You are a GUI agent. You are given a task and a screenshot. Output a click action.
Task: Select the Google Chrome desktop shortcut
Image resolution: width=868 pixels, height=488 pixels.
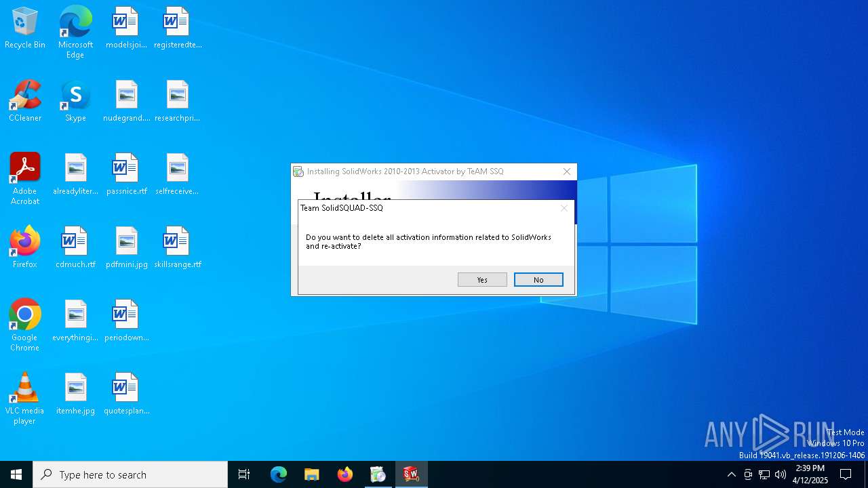pyautogui.click(x=25, y=325)
